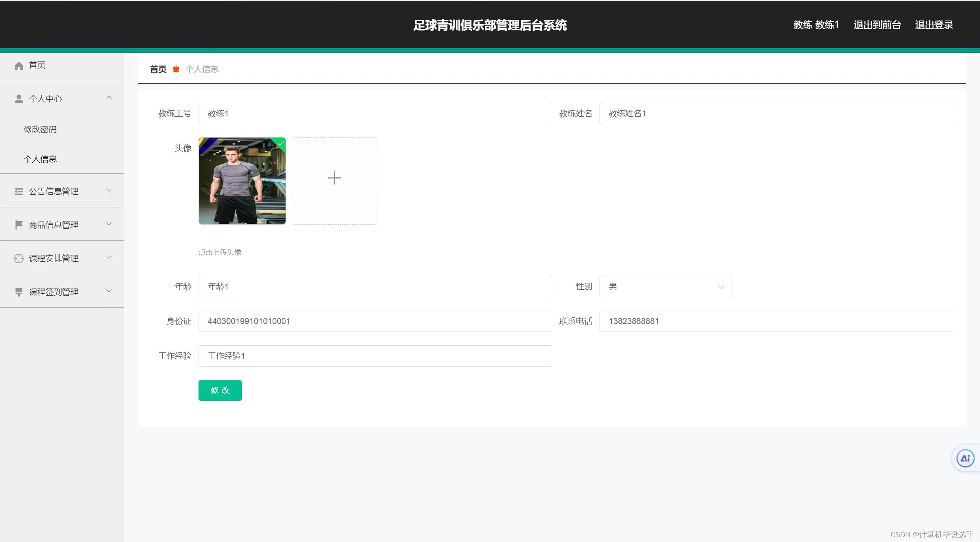This screenshot has width=980, height=542.
Task: Click the green checkmark on avatar image
Action: [x=281, y=143]
